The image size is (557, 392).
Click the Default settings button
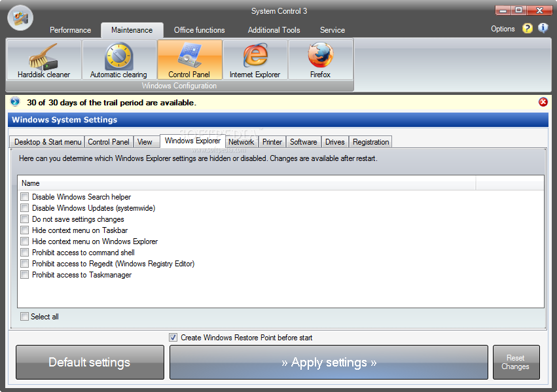(90, 362)
